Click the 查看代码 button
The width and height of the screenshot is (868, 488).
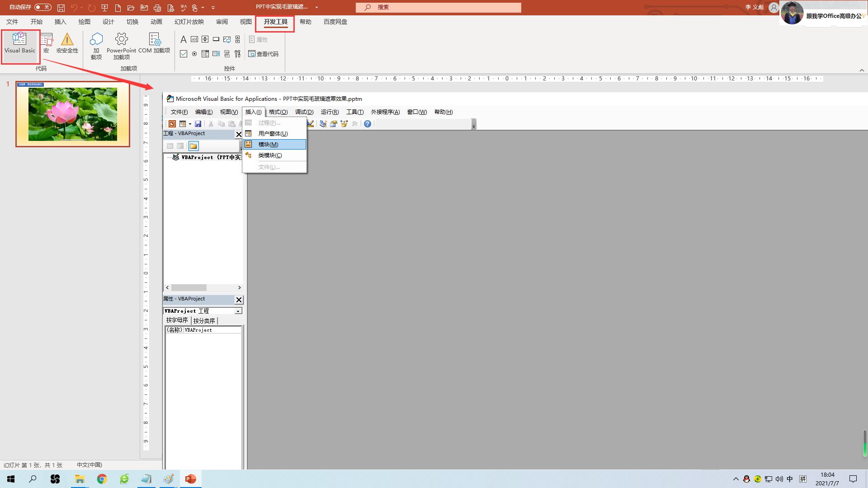263,54
